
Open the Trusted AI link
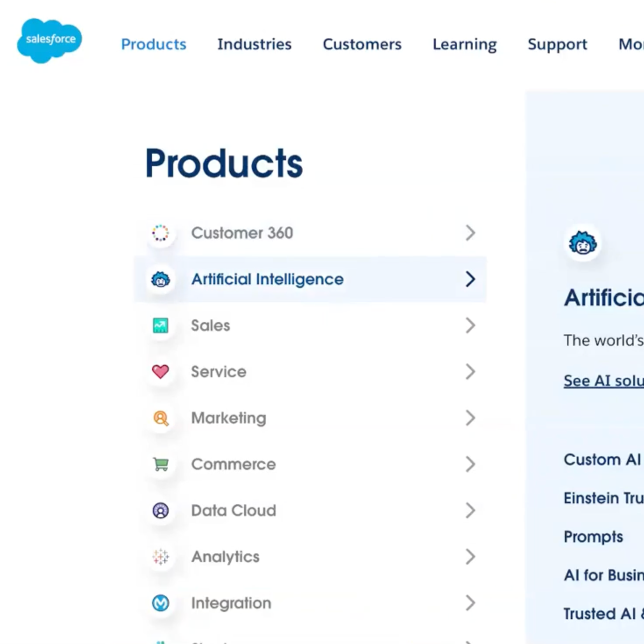click(604, 614)
